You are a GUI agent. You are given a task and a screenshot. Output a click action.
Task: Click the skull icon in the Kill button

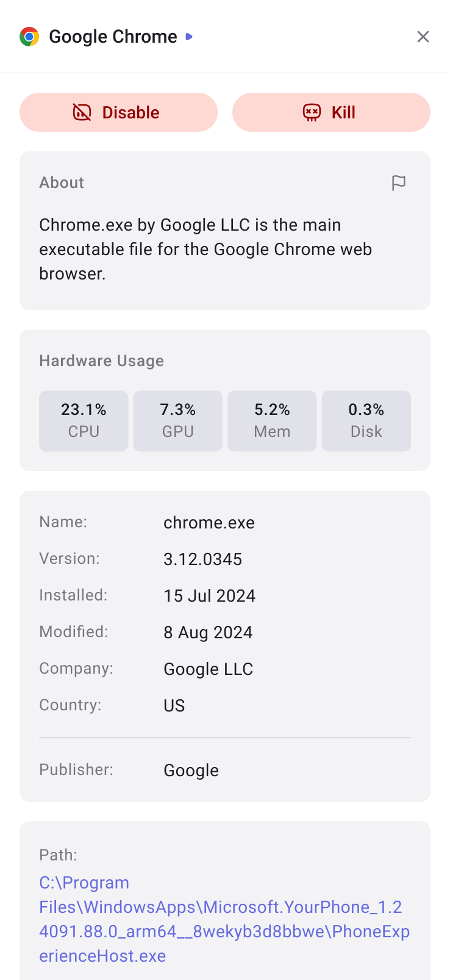311,112
